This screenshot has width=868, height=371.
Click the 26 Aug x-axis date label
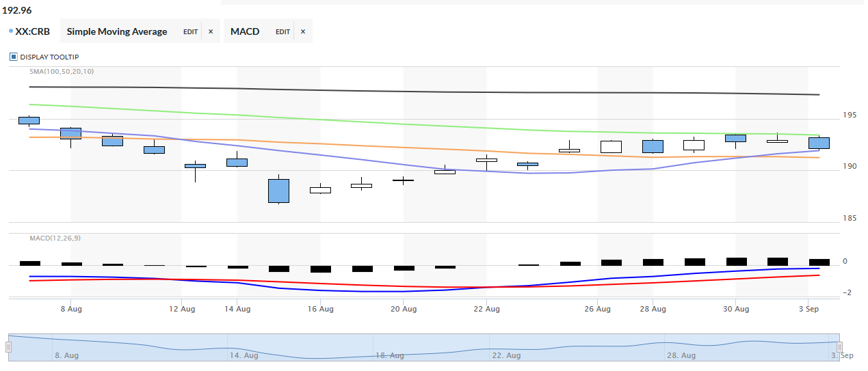[597, 310]
